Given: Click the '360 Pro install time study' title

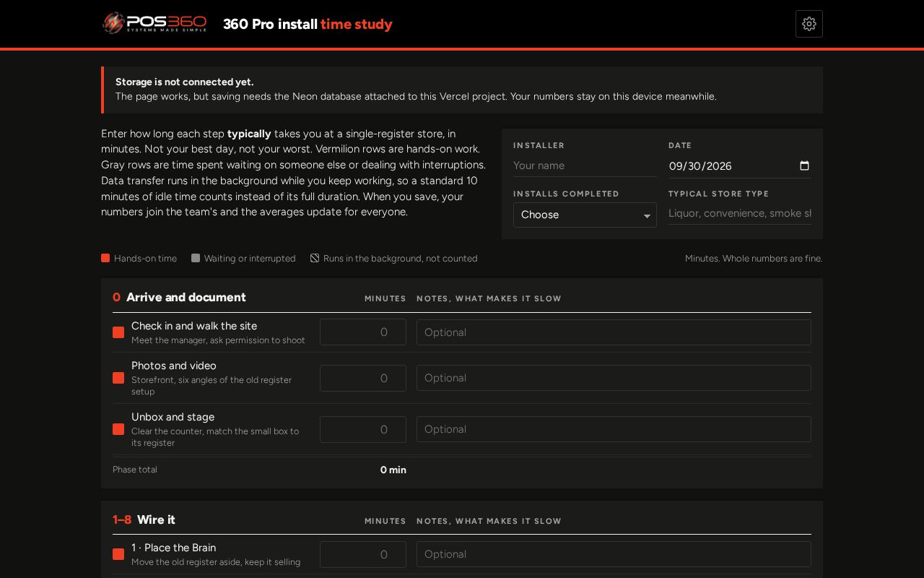Looking at the screenshot, I should (x=308, y=24).
